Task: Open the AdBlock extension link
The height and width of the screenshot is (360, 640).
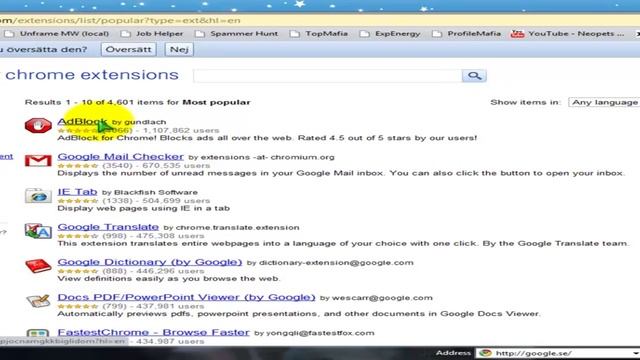Action: [82, 122]
